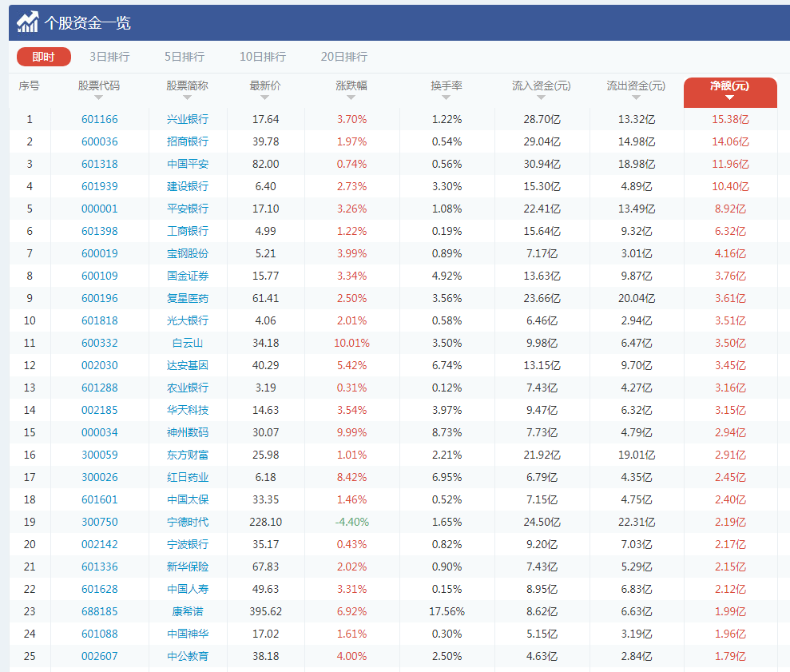This screenshot has width=790, height=672.
Task: Click stock code 300059 for 东方财富
Action: point(100,455)
